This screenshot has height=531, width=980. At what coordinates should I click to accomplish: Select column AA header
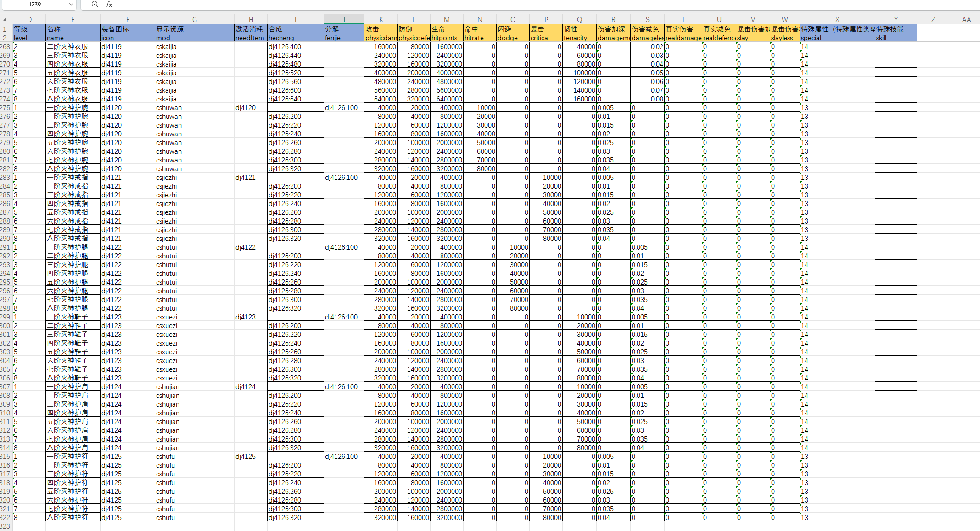(966, 19)
